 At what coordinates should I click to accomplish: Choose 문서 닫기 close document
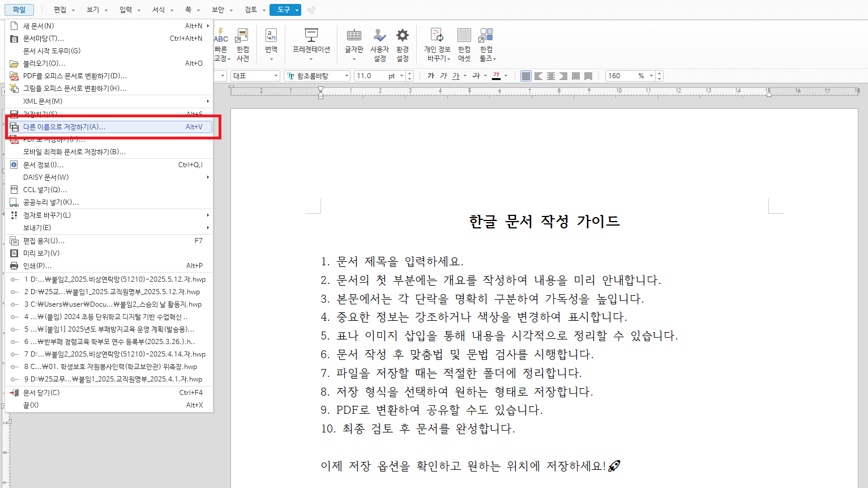[109, 393]
